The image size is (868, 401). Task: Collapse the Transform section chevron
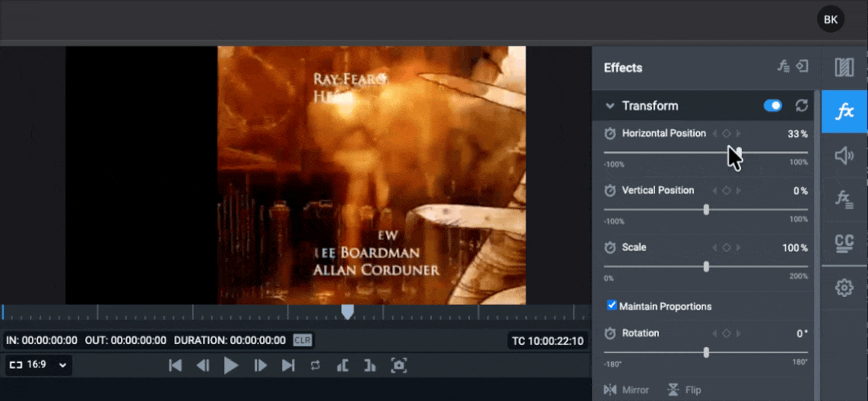point(610,106)
